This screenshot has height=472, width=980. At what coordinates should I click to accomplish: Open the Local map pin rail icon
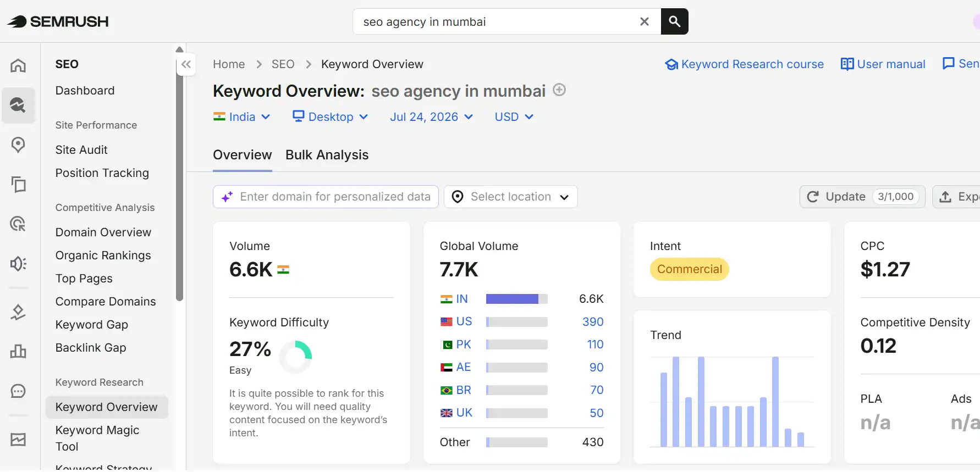coord(18,145)
